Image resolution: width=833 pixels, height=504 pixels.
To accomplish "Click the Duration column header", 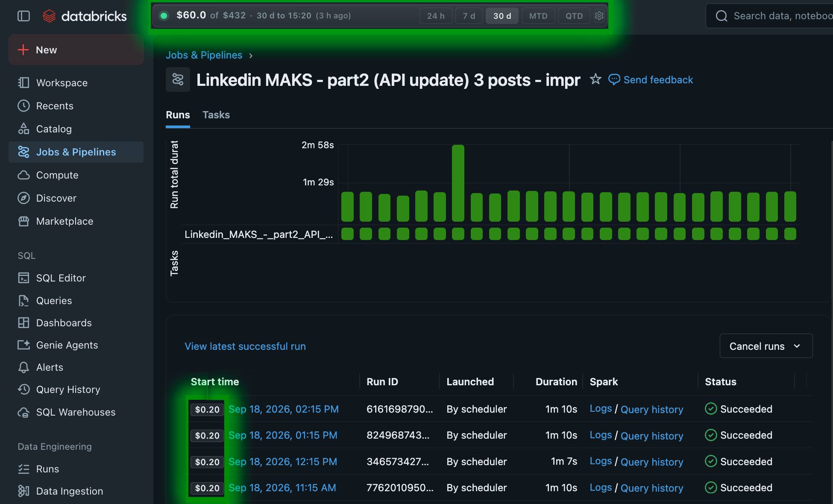I will [556, 382].
